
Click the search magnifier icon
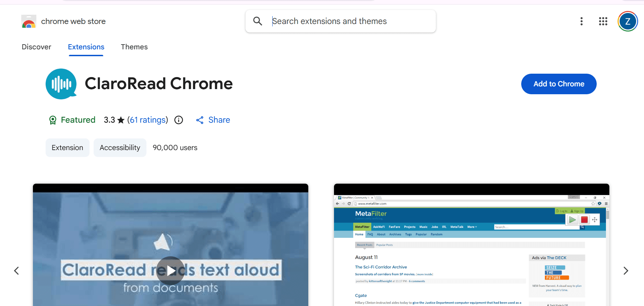tap(258, 21)
